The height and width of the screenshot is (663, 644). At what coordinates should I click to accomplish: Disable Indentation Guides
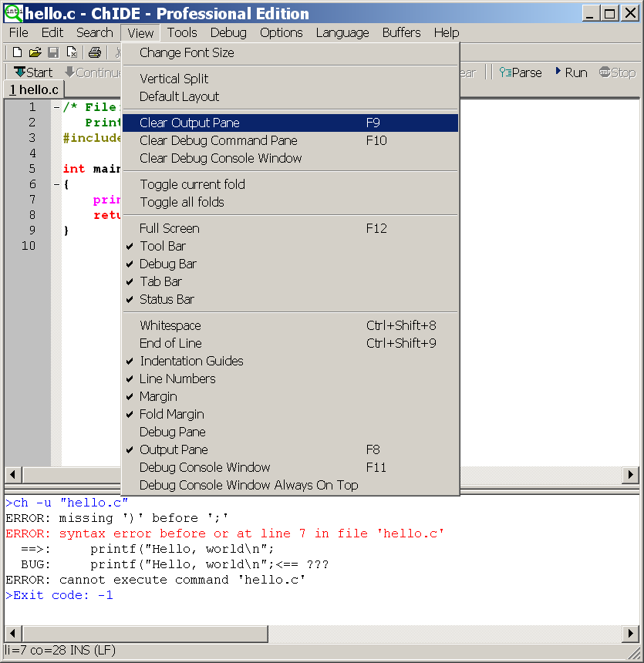coord(290,361)
